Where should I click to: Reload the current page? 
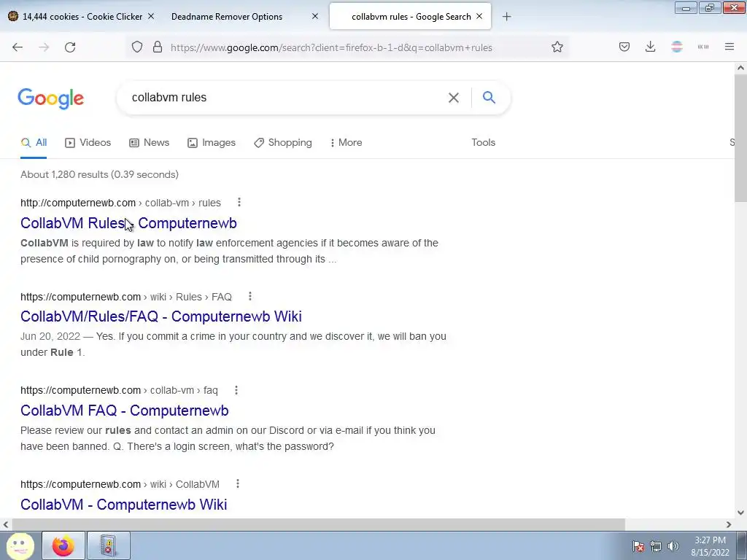click(x=70, y=47)
